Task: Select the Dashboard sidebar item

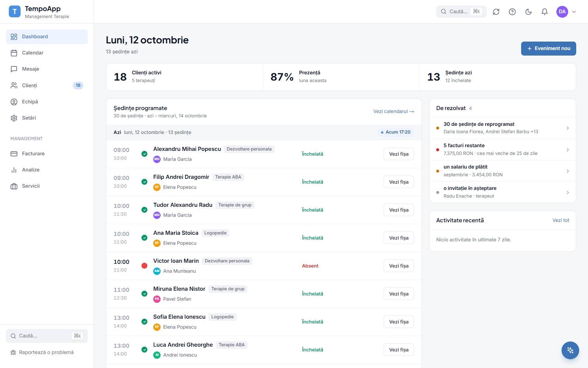Action: tap(47, 37)
